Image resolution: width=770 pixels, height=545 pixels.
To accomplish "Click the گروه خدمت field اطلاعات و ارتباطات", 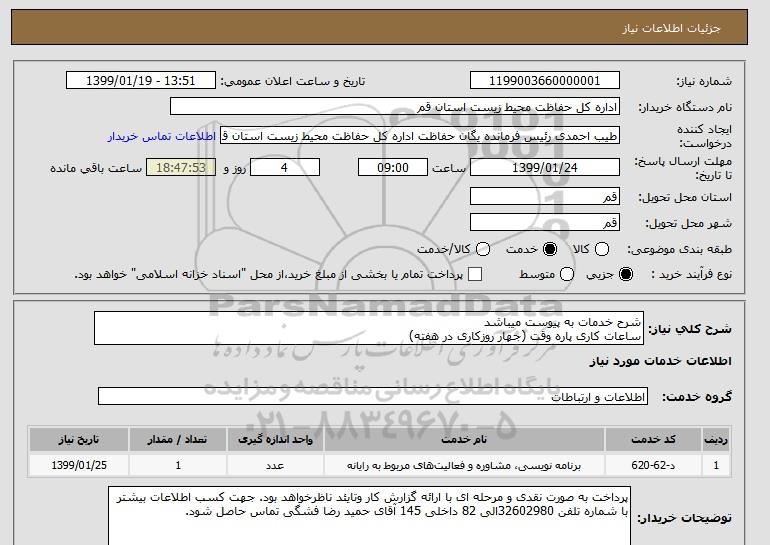I will 373,396.
